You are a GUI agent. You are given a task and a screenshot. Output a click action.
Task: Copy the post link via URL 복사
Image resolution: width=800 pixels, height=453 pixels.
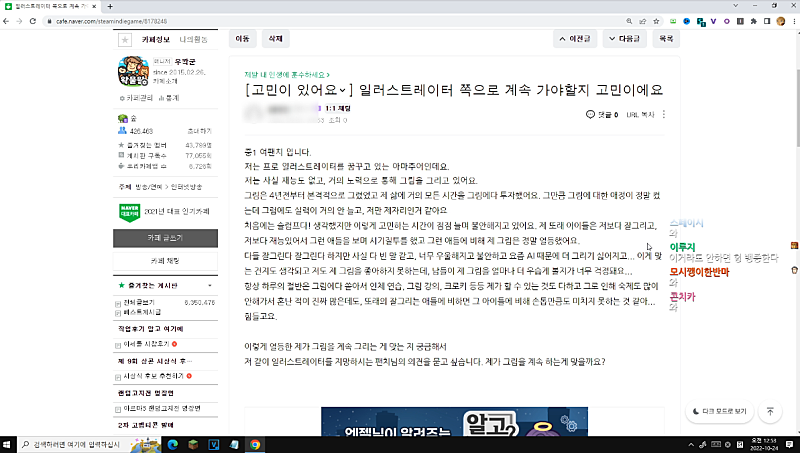click(641, 115)
